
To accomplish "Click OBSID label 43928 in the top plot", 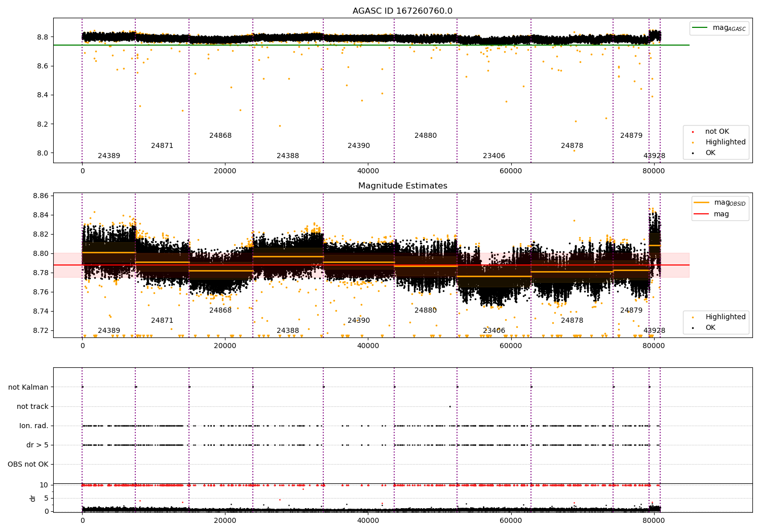I will point(655,156).
